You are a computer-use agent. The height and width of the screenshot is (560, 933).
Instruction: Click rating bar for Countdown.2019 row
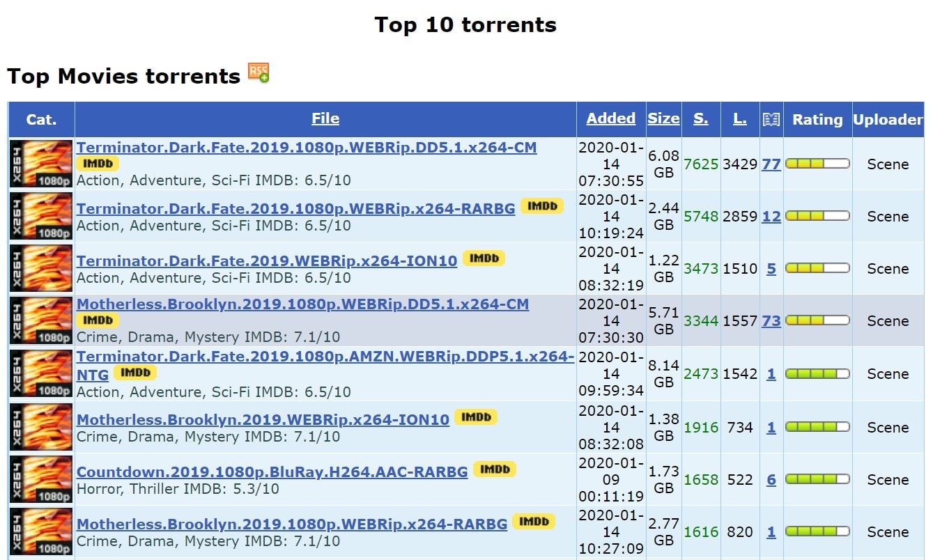(x=817, y=479)
